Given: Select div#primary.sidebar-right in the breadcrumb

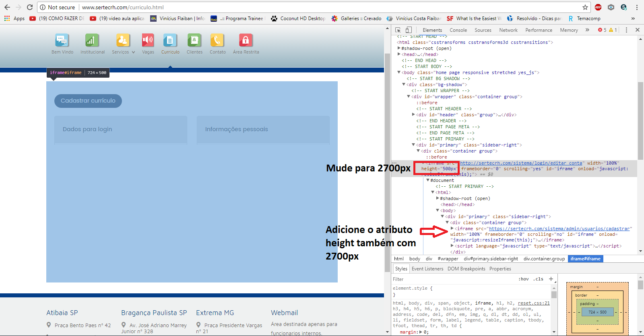Looking at the screenshot, I should tap(491, 259).
